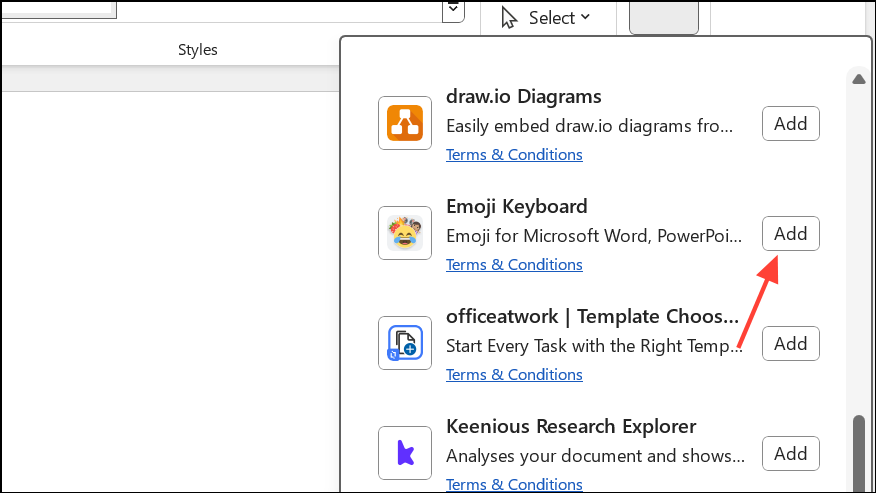Click the draw.io Diagrams add-in icon

point(405,123)
